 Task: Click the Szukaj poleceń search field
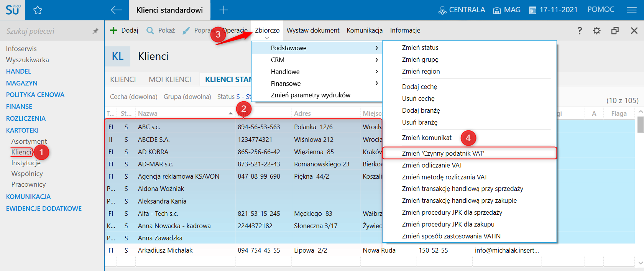pyautogui.click(x=46, y=31)
